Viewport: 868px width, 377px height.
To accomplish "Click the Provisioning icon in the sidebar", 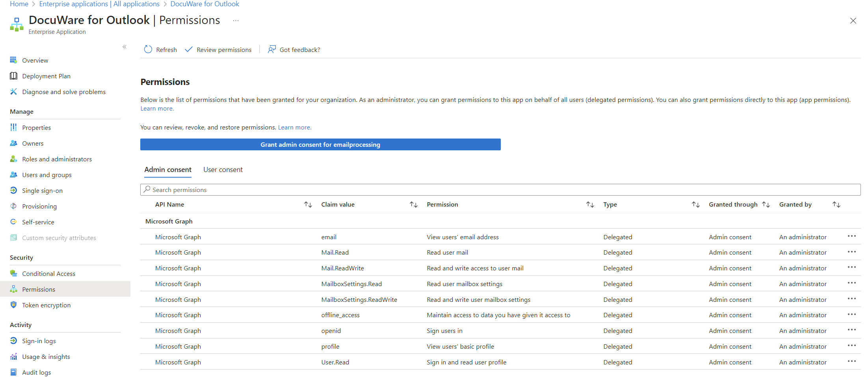I will click(x=13, y=206).
